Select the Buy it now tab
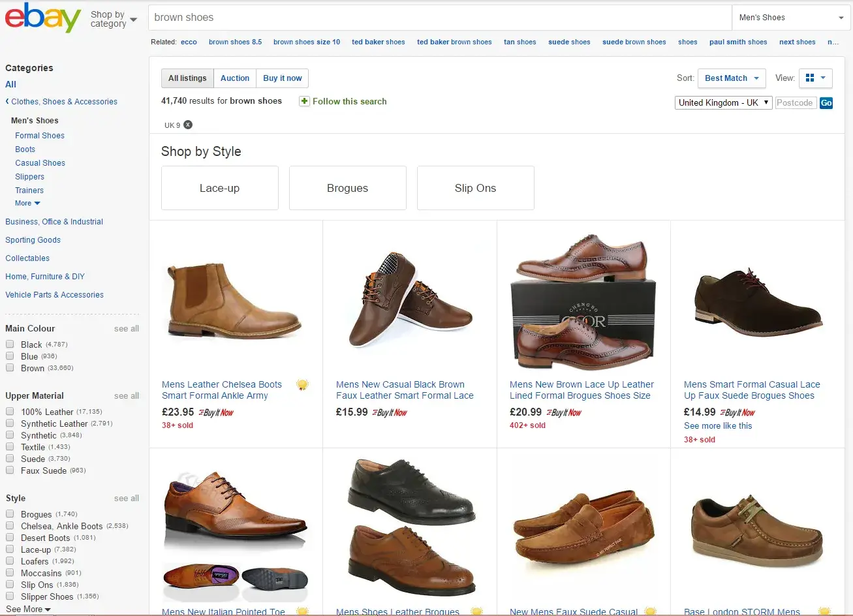 282,78
